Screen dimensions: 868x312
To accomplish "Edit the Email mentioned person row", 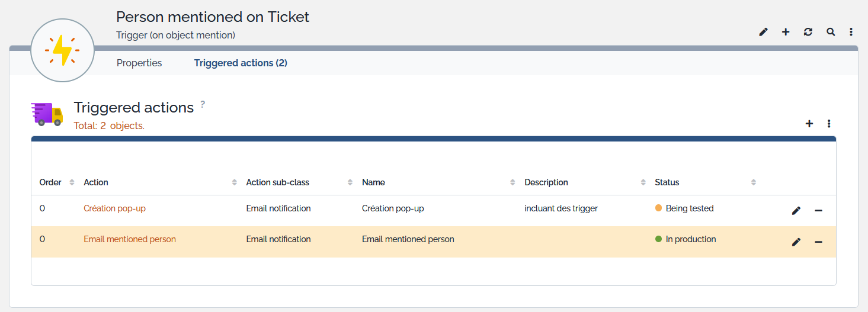I will pyautogui.click(x=796, y=242).
